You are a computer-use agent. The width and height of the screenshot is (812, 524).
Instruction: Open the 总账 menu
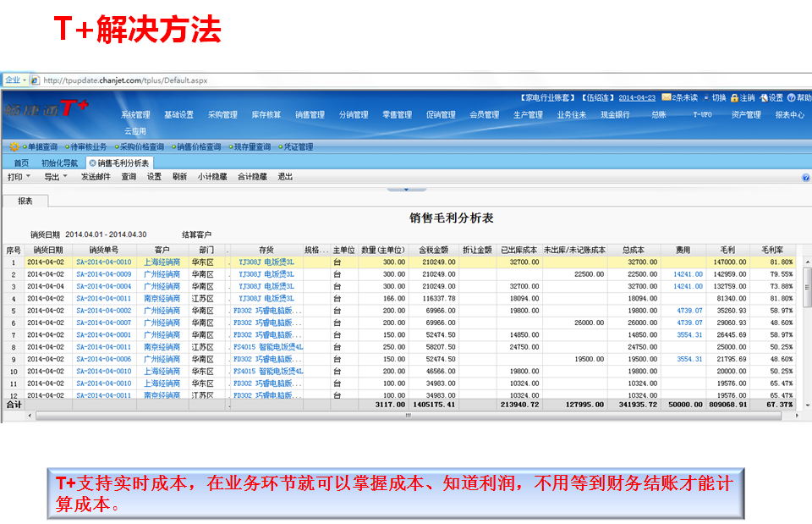tap(659, 114)
